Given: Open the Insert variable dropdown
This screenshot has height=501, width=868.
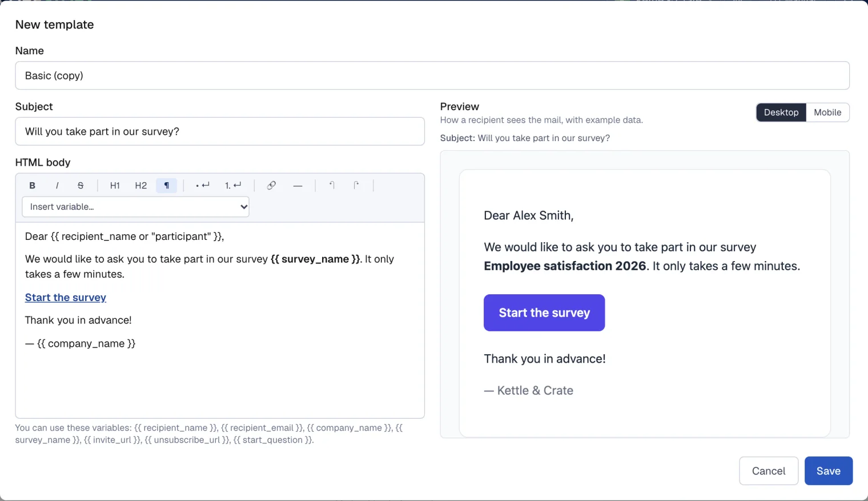Looking at the screenshot, I should click(135, 207).
